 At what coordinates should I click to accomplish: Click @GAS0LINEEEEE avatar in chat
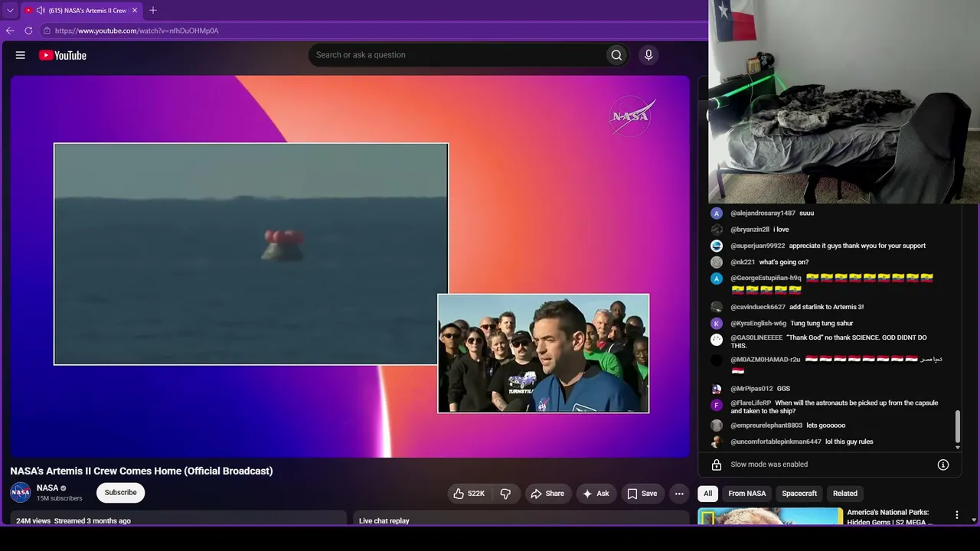[x=717, y=340]
